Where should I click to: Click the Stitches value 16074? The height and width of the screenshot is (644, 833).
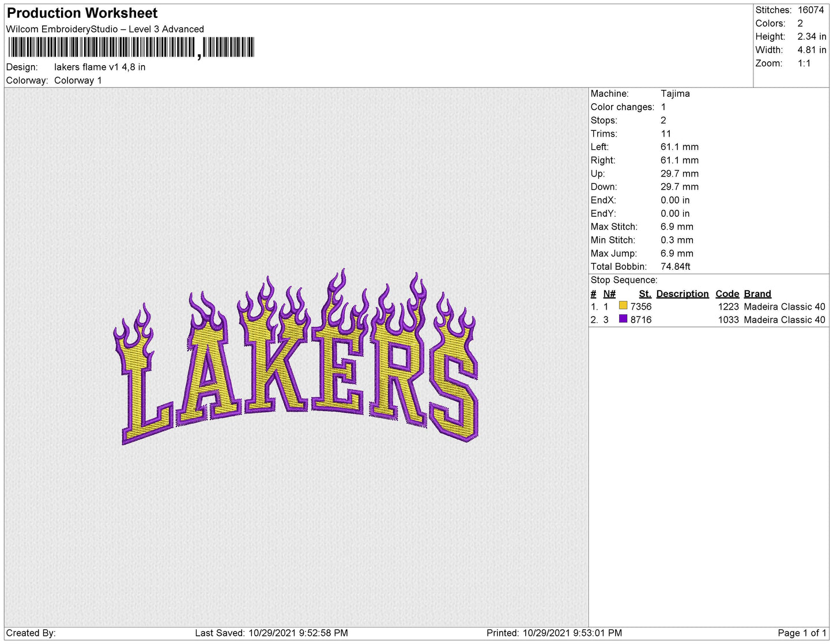tap(811, 10)
